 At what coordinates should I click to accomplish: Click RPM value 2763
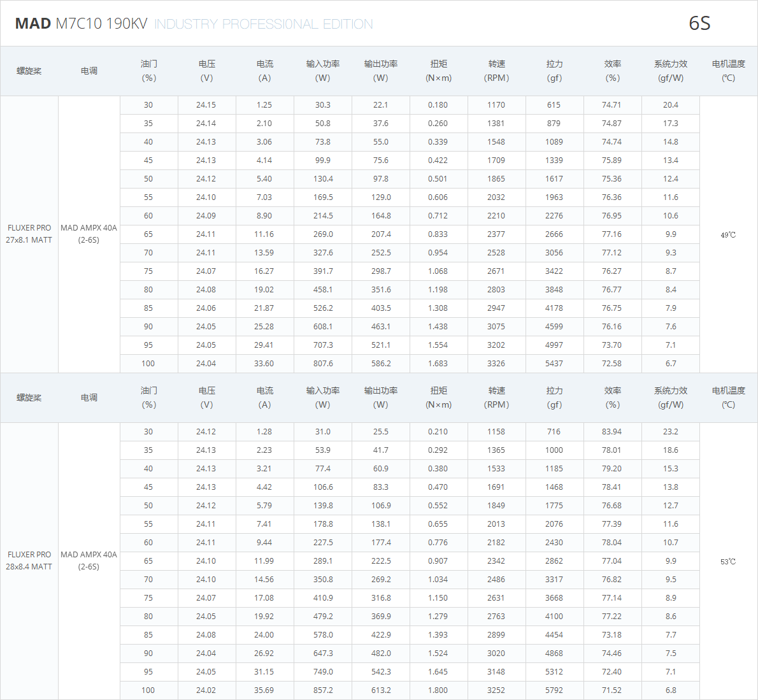coord(496,617)
